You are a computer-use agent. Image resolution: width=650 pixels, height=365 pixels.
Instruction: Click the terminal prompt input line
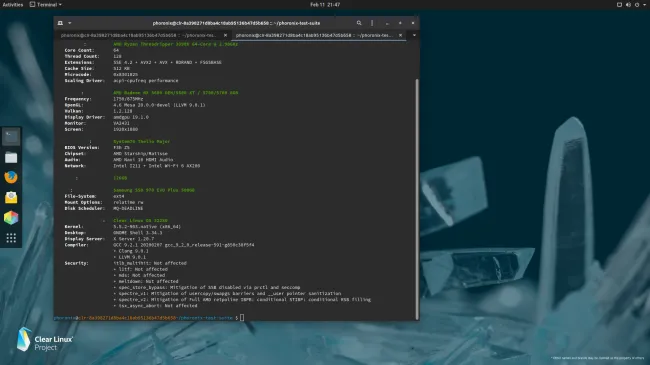[149, 318]
